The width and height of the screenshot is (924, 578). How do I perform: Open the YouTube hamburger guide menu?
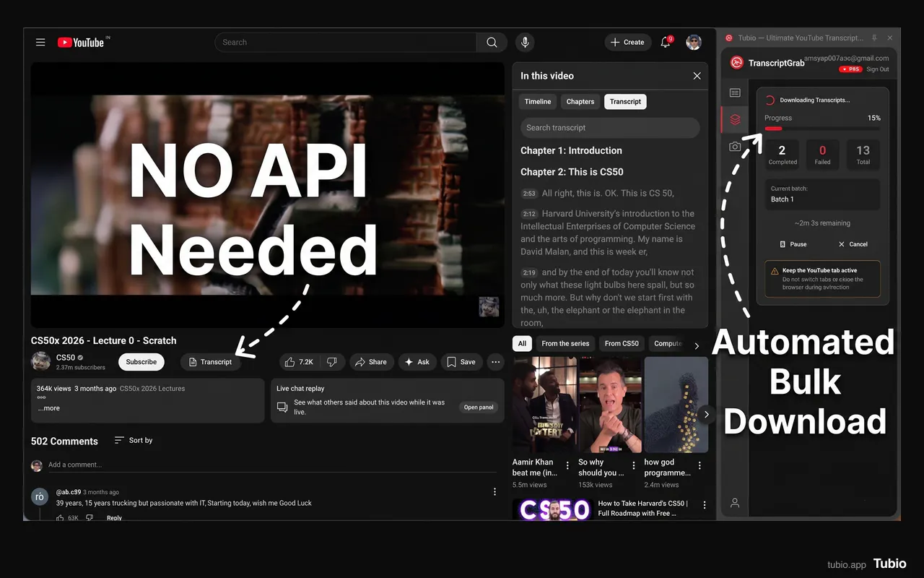(x=40, y=43)
